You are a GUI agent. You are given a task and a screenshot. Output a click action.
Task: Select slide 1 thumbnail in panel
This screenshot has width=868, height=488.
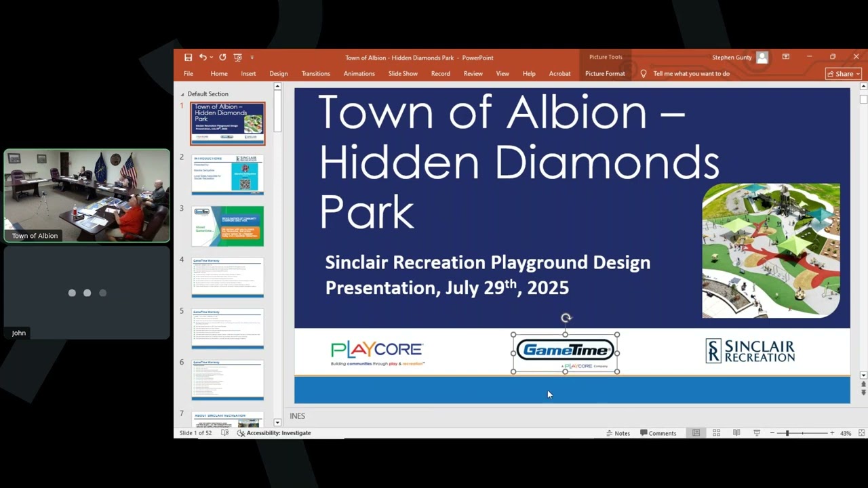point(228,123)
